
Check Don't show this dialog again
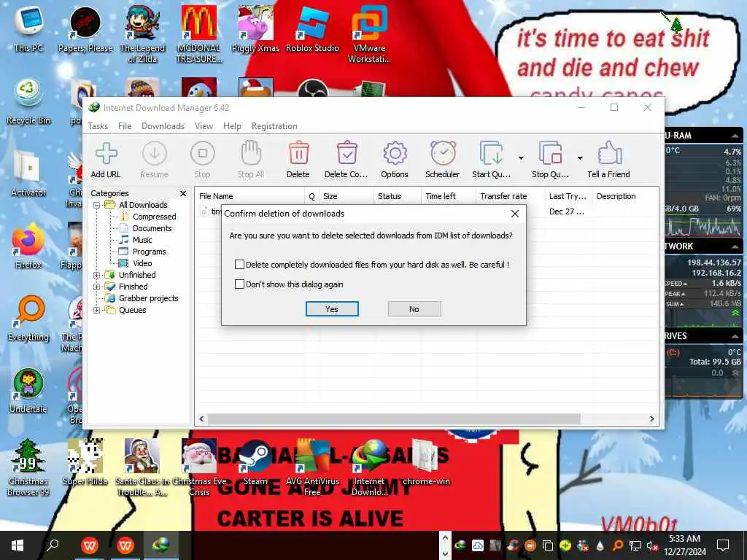click(x=239, y=284)
